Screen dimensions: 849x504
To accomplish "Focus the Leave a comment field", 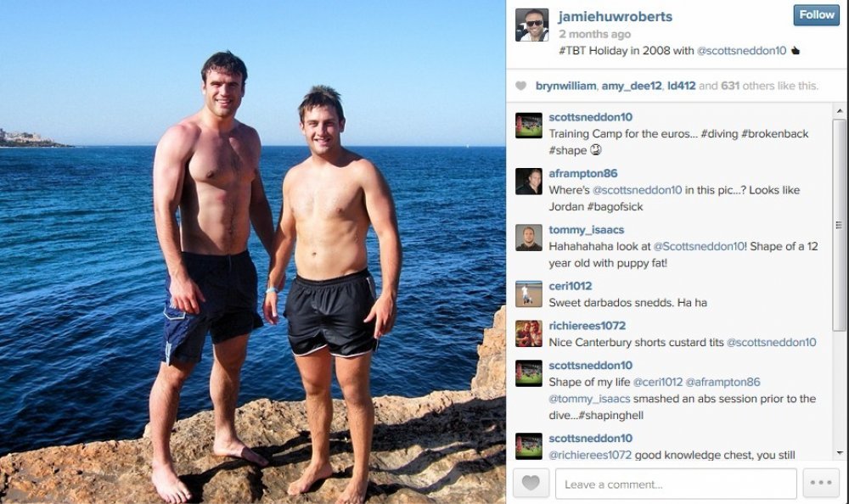I will 676,484.
